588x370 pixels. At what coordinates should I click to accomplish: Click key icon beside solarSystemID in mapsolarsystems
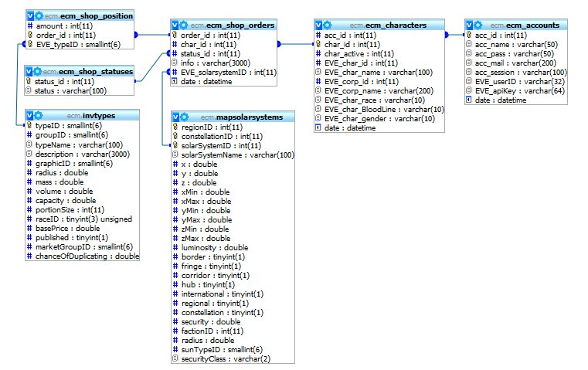(175, 145)
